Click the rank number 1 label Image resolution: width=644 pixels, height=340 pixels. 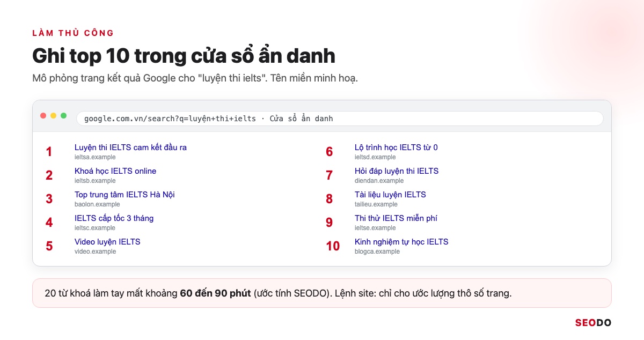pyautogui.click(x=49, y=152)
